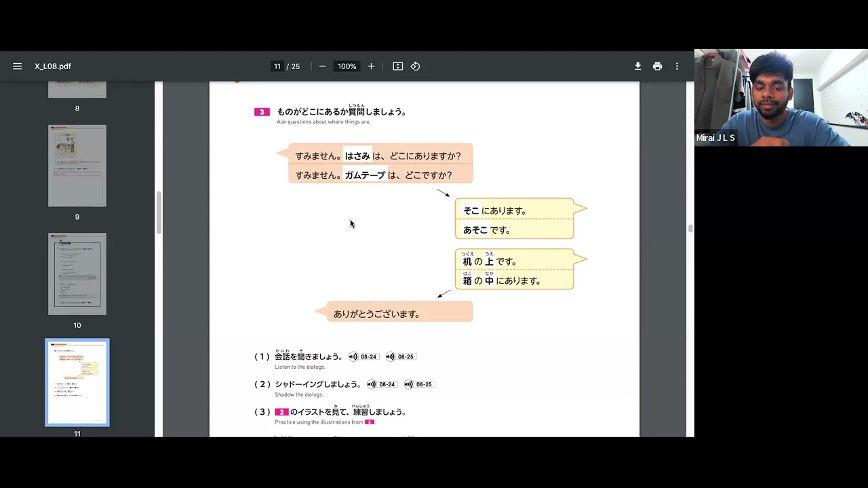The image size is (868, 488).
Task: Open page 8 thumbnail
Action: coord(77,89)
